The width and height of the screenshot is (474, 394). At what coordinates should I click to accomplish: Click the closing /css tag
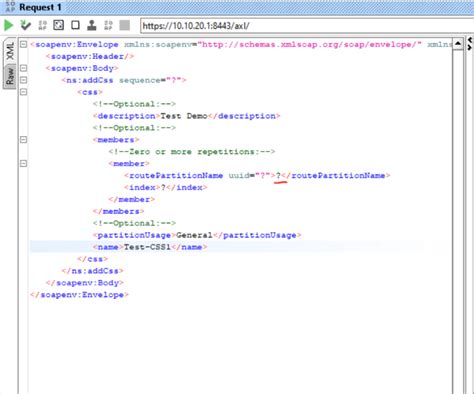92,259
